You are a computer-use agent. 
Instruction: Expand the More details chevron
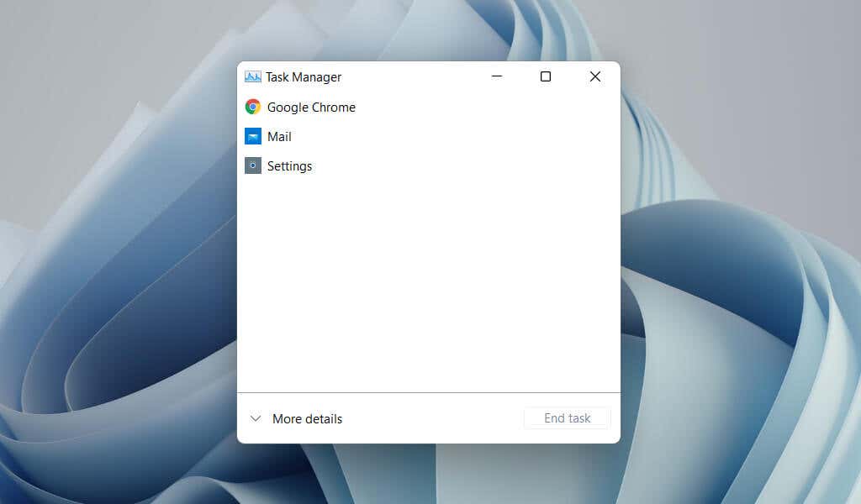[256, 418]
